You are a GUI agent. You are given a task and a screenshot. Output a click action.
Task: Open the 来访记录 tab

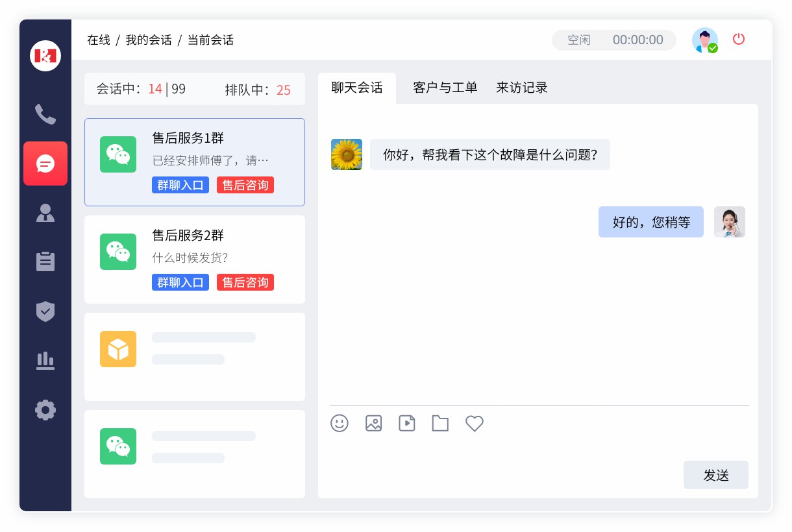coord(521,88)
